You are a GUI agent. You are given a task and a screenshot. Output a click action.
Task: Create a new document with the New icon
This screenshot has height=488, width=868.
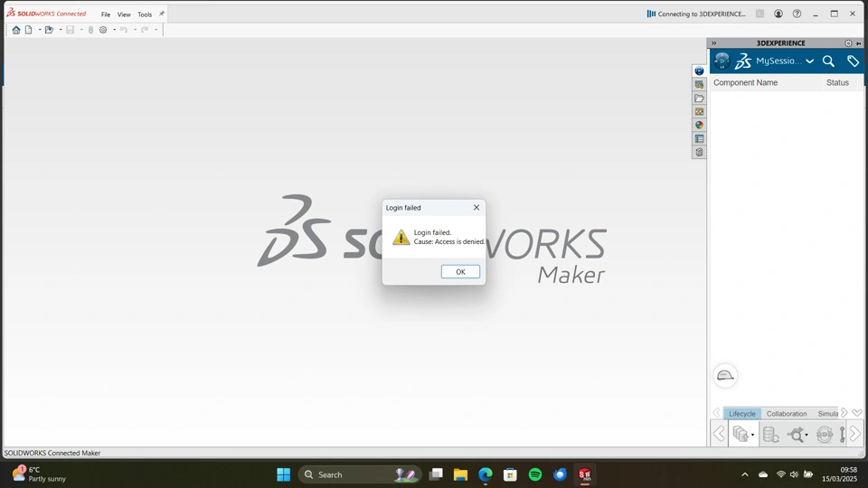click(x=29, y=30)
